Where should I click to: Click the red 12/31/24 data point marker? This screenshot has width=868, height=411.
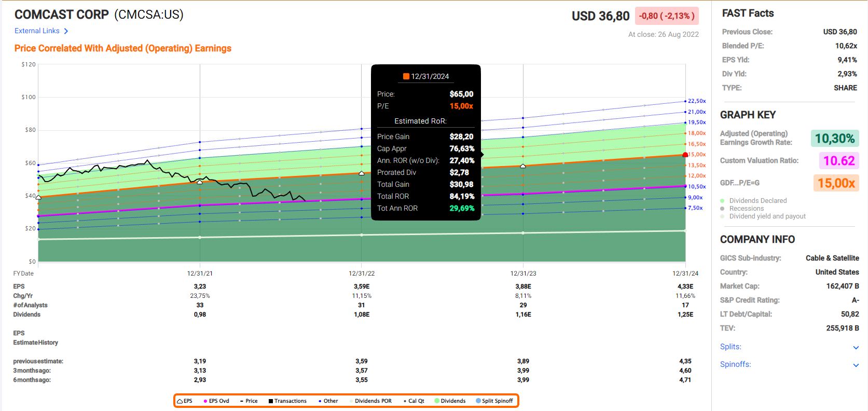pyautogui.click(x=685, y=155)
